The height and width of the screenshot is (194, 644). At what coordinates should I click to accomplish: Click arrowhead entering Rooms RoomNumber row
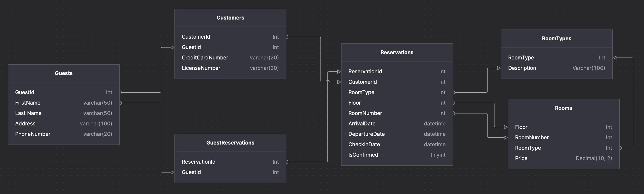(506, 138)
